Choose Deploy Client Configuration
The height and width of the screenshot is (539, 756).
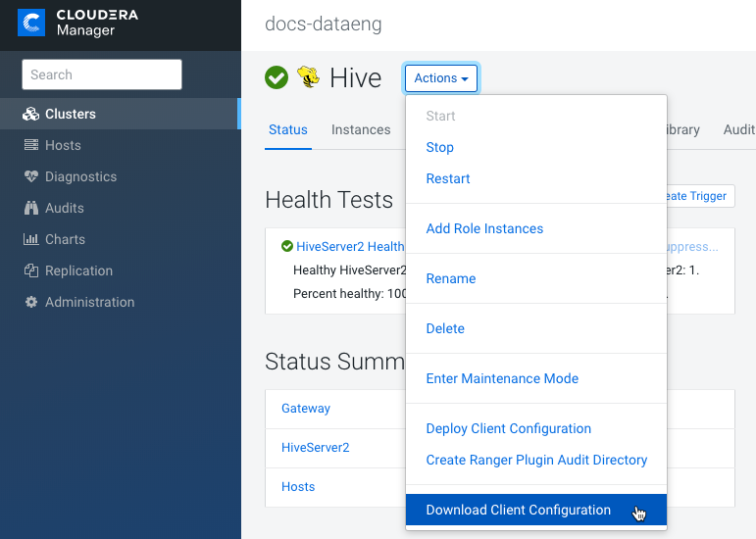(508, 428)
